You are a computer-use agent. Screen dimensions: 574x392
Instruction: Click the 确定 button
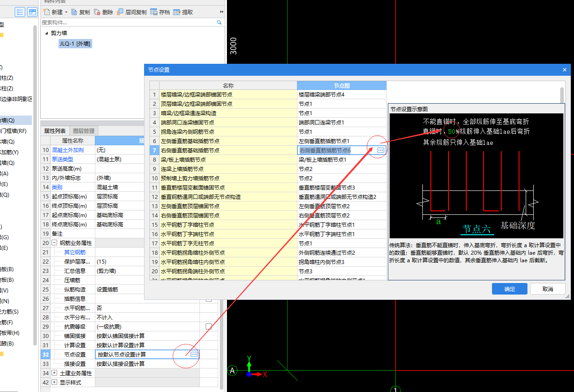(x=510, y=289)
